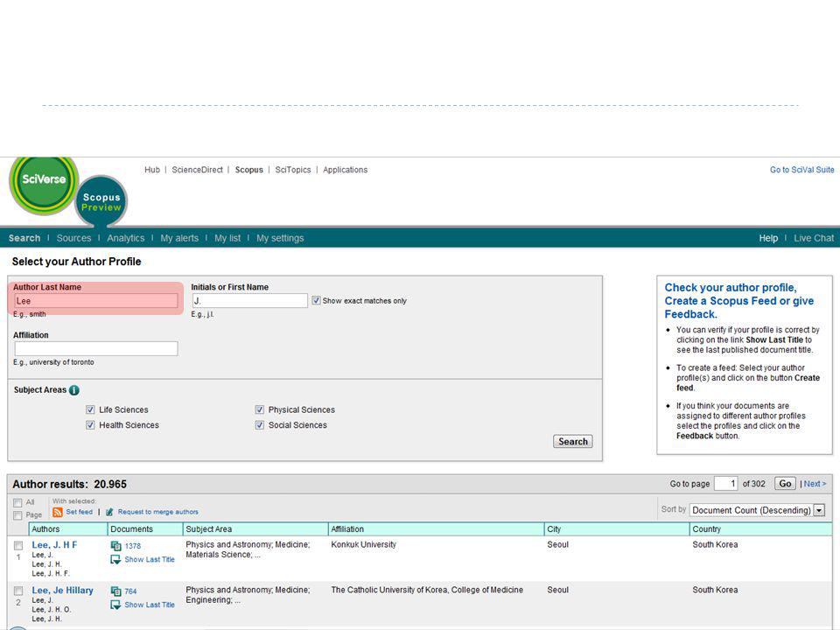Toggle the Health Sciences checkbox
Image resolution: width=840 pixels, height=630 pixels.
pyautogui.click(x=90, y=425)
